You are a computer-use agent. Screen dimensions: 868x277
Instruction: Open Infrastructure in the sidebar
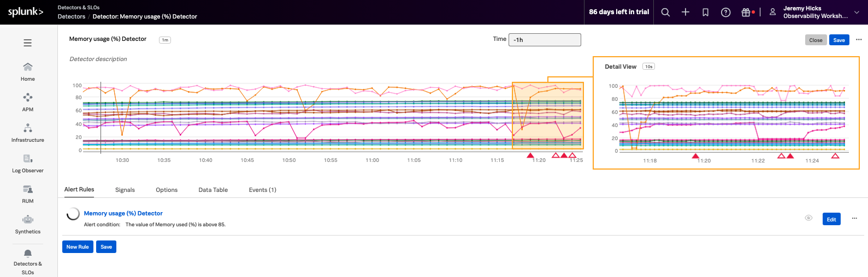(x=27, y=133)
